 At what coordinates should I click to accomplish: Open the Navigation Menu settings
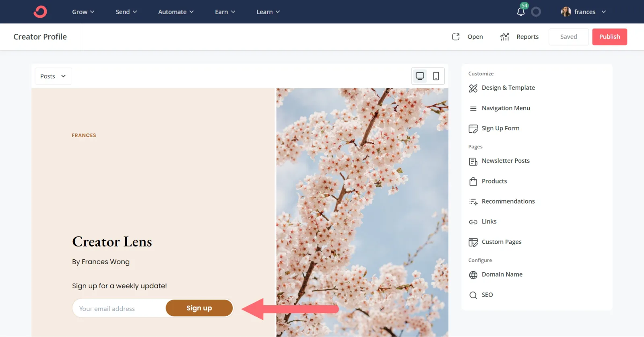pos(506,108)
